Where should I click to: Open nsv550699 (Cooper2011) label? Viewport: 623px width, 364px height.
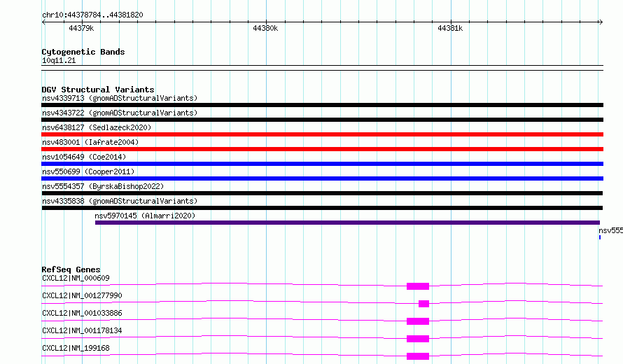pos(88,171)
